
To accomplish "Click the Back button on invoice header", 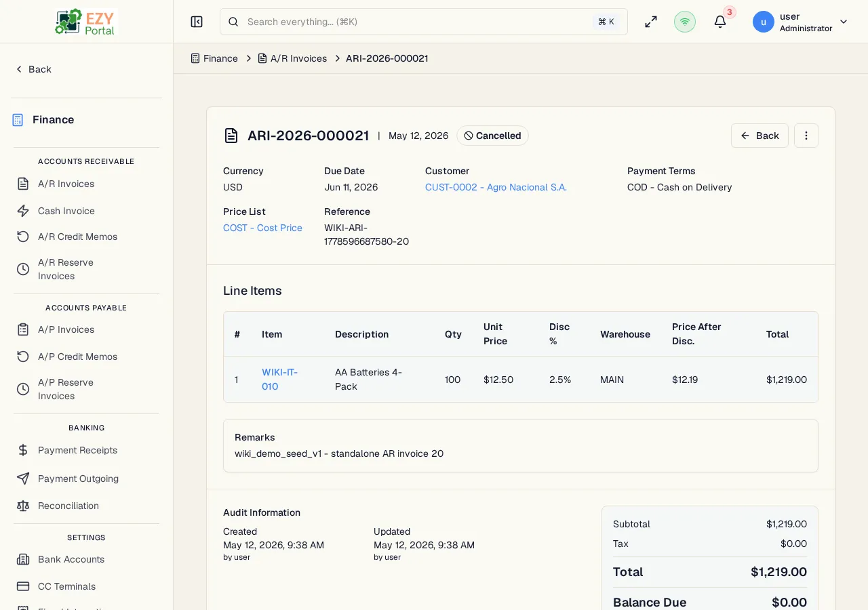I will [759, 136].
